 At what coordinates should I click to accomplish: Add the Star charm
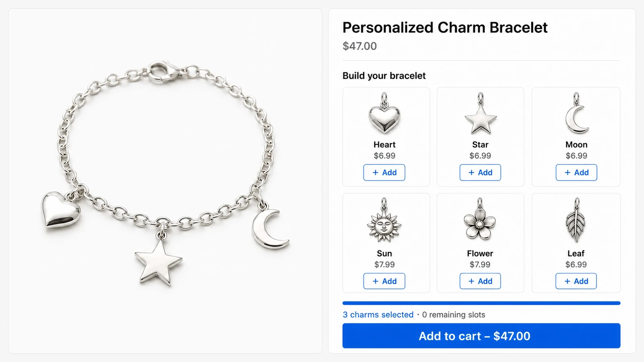pyautogui.click(x=480, y=173)
